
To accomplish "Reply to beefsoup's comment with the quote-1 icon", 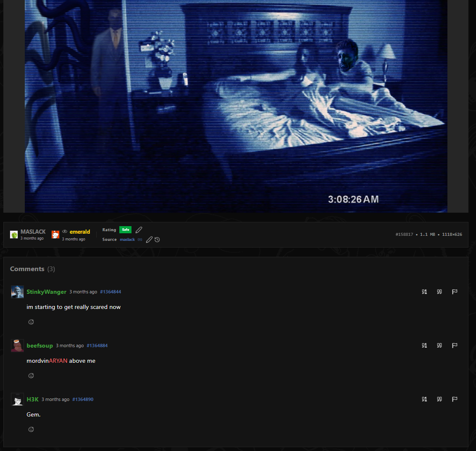I will click(x=424, y=346).
